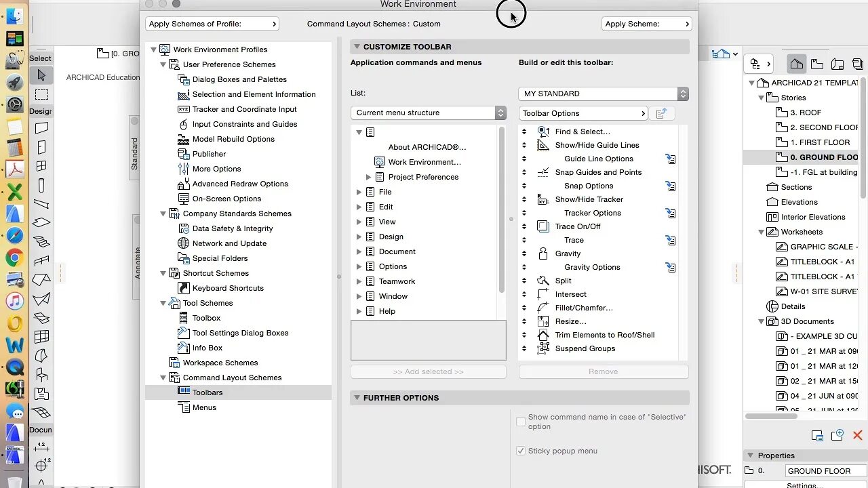The height and width of the screenshot is (488, 868).
Task: Click submenu marker beside Tracker Options
Action: [x=671, y=213]
